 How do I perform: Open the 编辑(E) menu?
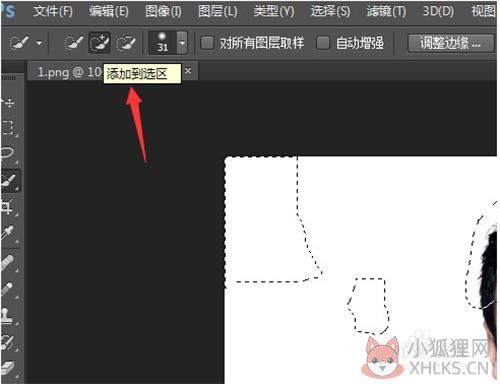point(109,11)
